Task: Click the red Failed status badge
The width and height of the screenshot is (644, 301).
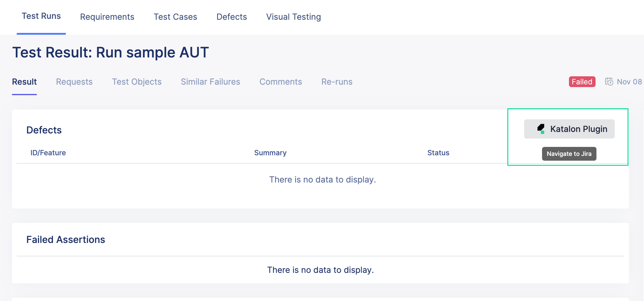Action: click(x=582, y=81)
